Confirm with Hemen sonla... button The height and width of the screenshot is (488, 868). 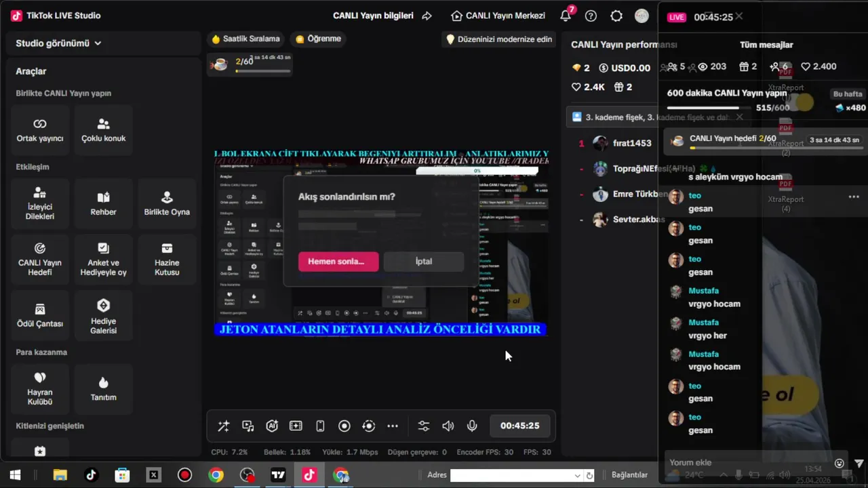point(338,261)
